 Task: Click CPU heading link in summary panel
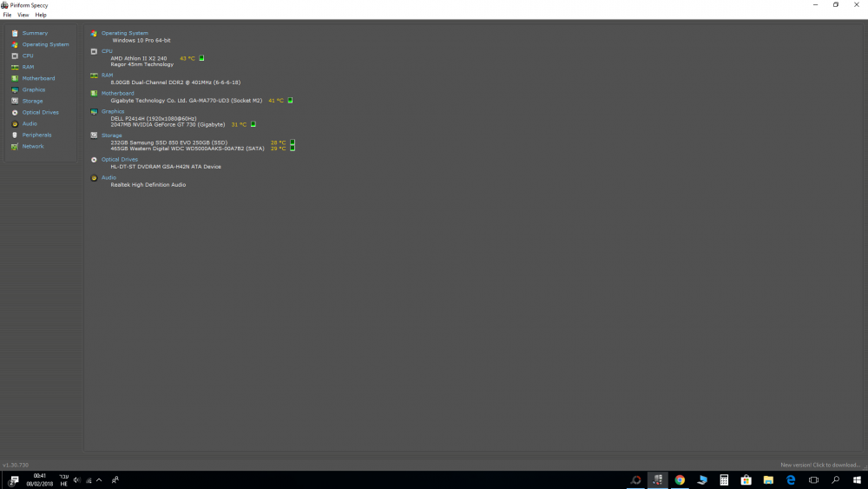tap(107, 51)
